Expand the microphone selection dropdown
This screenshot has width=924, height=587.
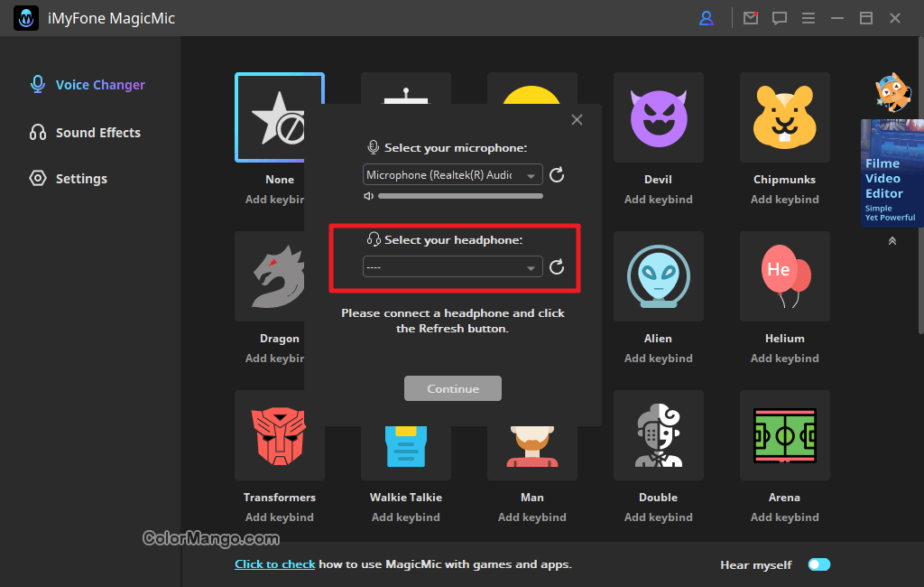pos(531,175)
